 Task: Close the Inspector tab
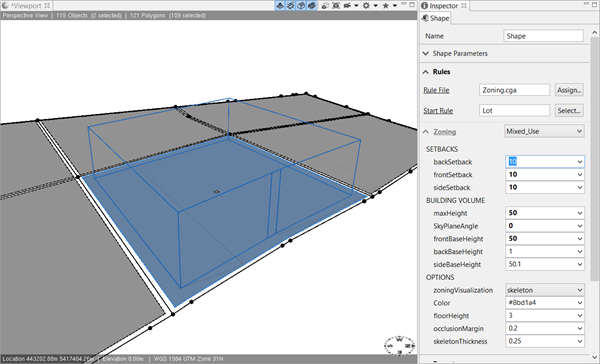click(464, 5)
